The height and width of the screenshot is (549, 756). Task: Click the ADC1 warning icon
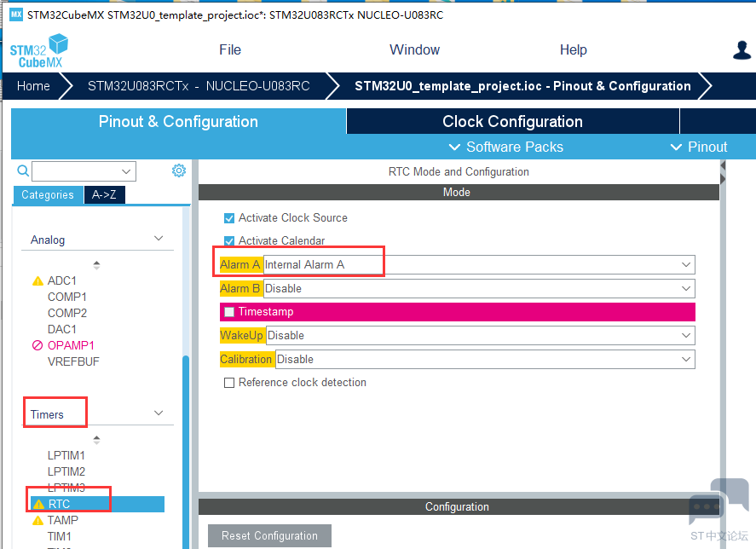pyautogui.click(x=38, y=281)
